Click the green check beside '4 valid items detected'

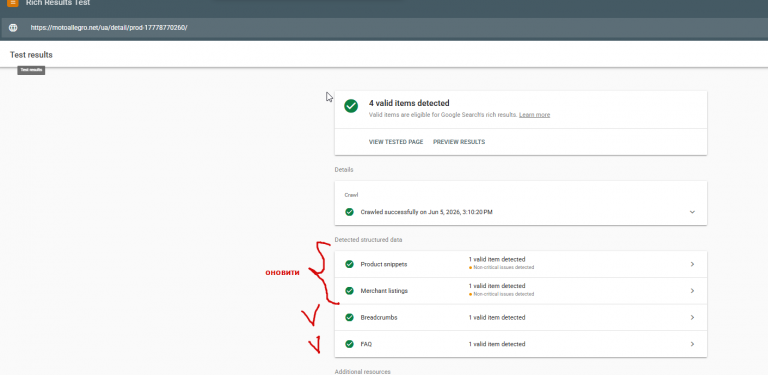(351, 106)
